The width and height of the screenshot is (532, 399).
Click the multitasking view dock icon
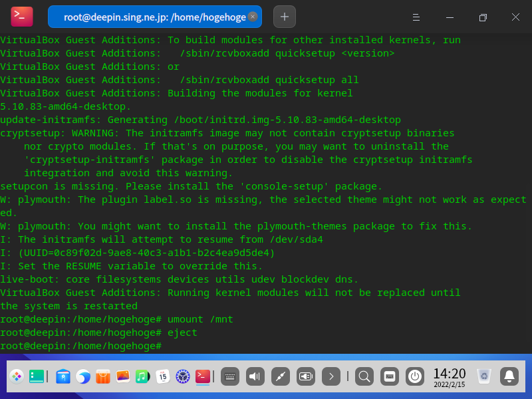tap(37, 376)
